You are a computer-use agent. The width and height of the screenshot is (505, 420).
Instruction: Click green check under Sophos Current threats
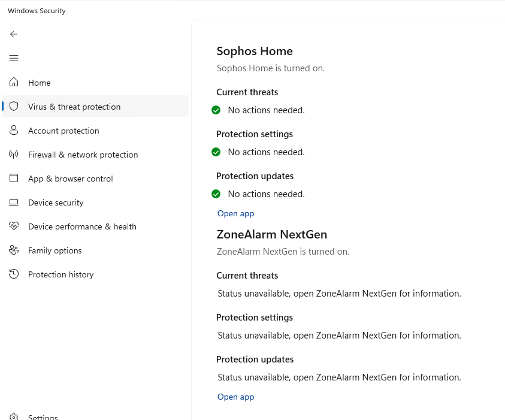(216, 110)
